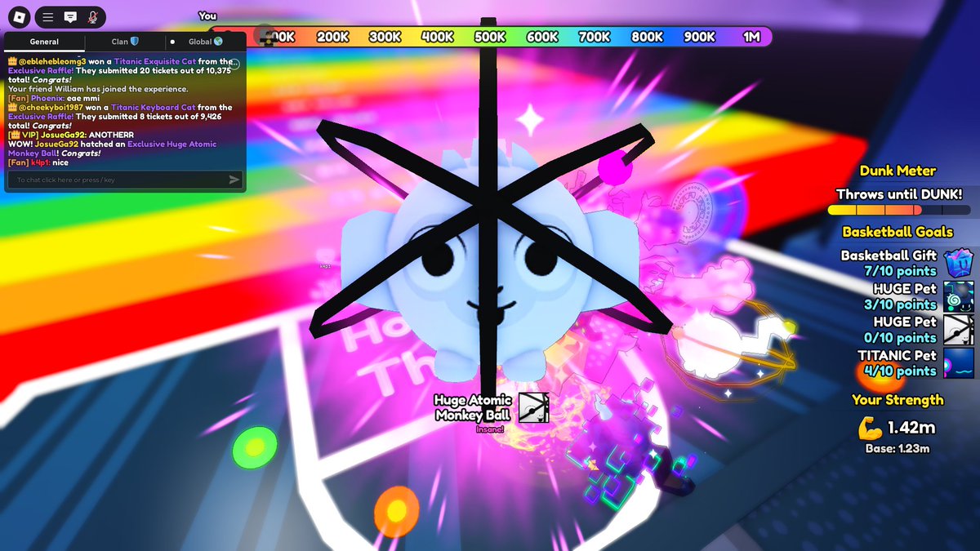Image resolution: width=980 pixels, height=551 pixels.
Task: Click username @ebleheblemg3 in chat
Action: [51, 61]
